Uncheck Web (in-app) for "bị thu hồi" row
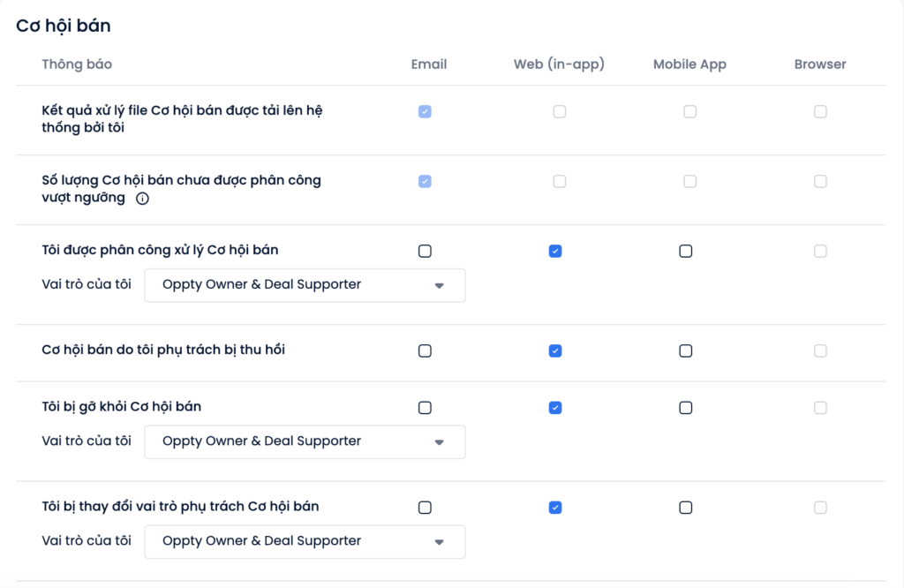904x588 pixels. (555, 351)
